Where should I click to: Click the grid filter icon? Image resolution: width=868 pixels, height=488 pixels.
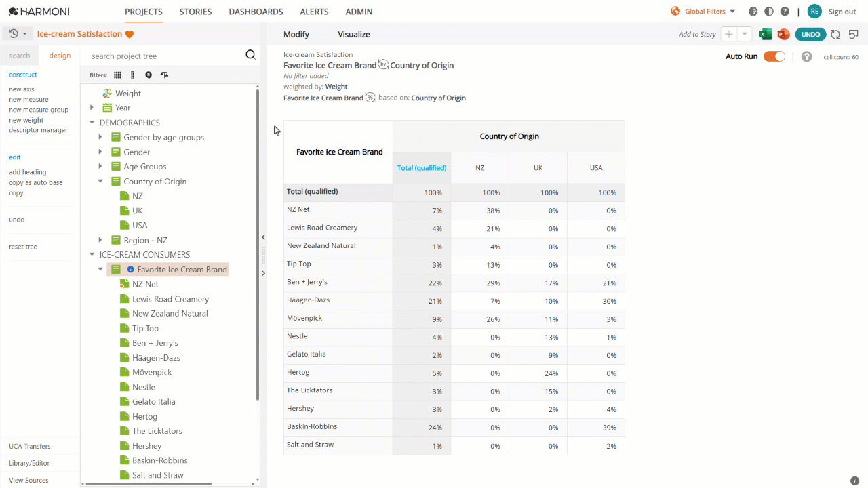[x=117, y=75]
